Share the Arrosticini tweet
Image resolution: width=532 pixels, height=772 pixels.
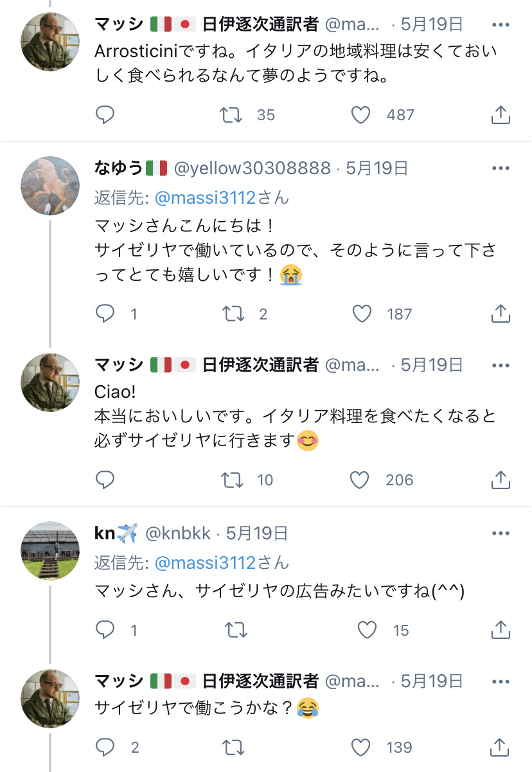pyautogui.click(x=501, y=115)
